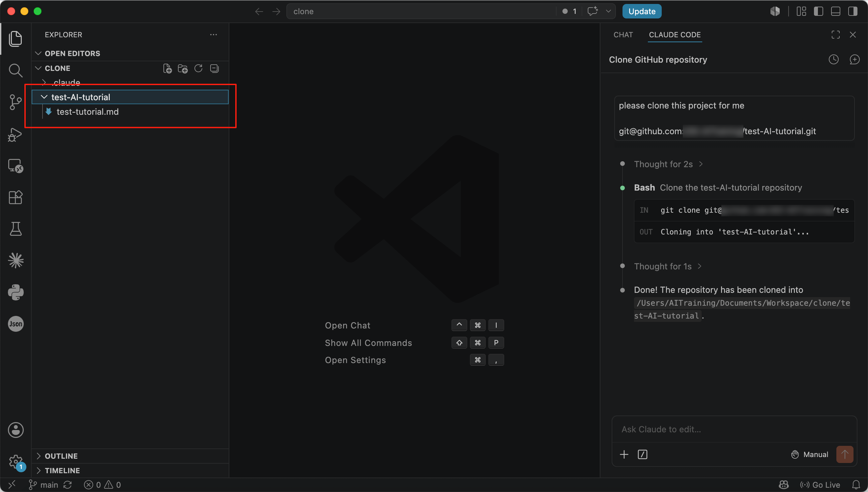
Task: Click Go Live in status bar
Action: coord(820,485)
